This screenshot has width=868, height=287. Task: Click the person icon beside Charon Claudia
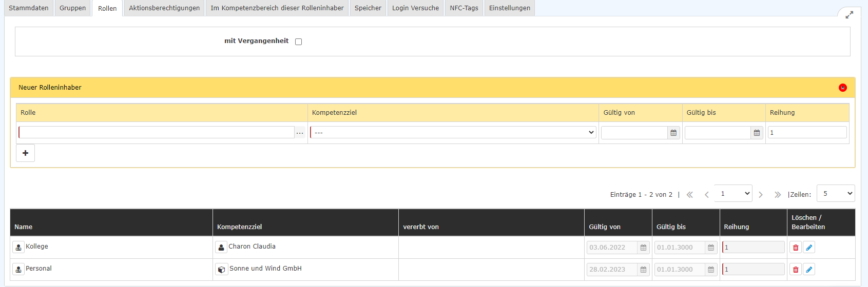[x=221, y=247]
